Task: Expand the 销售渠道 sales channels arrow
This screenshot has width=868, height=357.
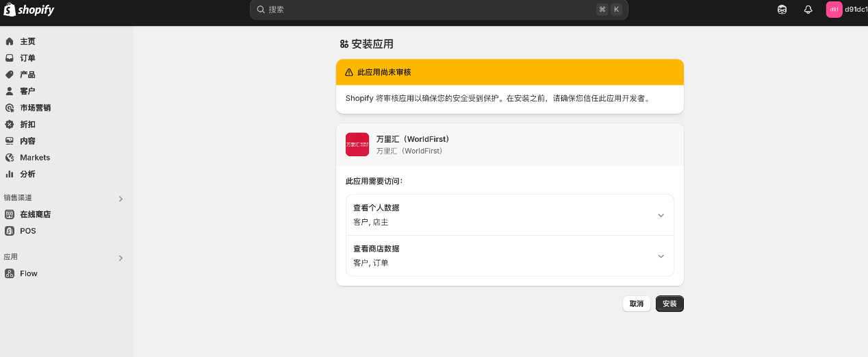Action: coord(120,199)
